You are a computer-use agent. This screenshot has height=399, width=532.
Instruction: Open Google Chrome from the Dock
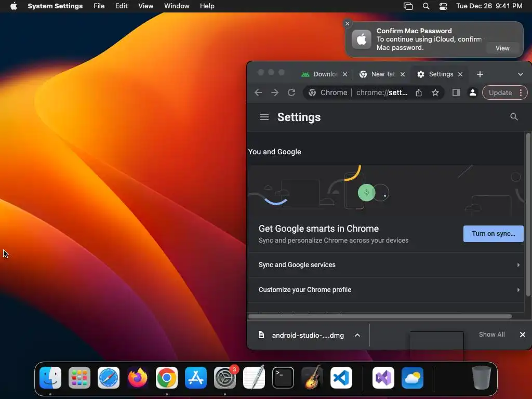167,378
